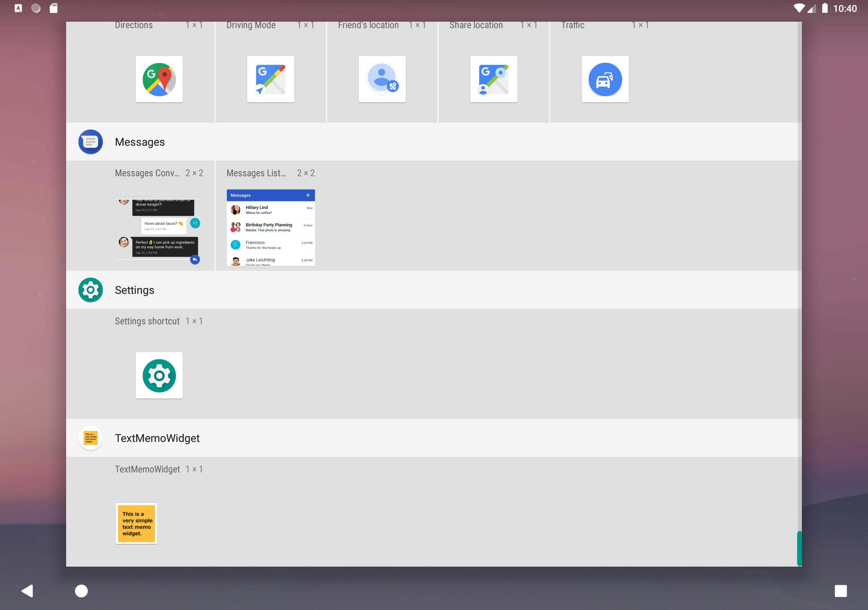Viewport: 868px width, 610px height.
Task: Select the Driving Mode widget icon
Action: tap(271, 79)
